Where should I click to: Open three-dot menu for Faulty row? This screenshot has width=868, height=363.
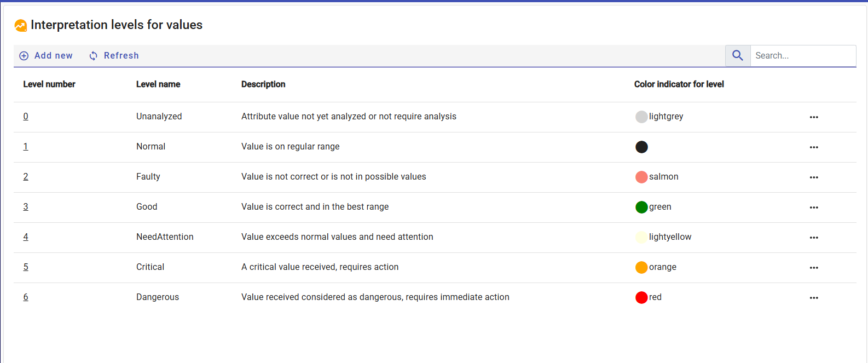(814, 177)
